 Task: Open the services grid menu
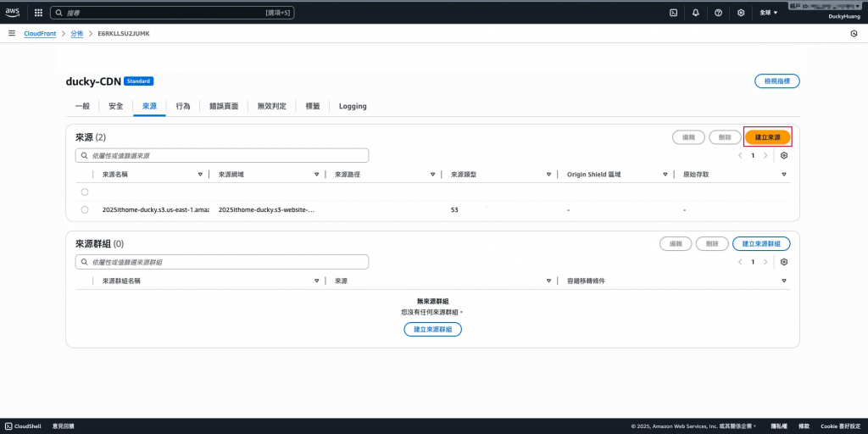point(38,12)
